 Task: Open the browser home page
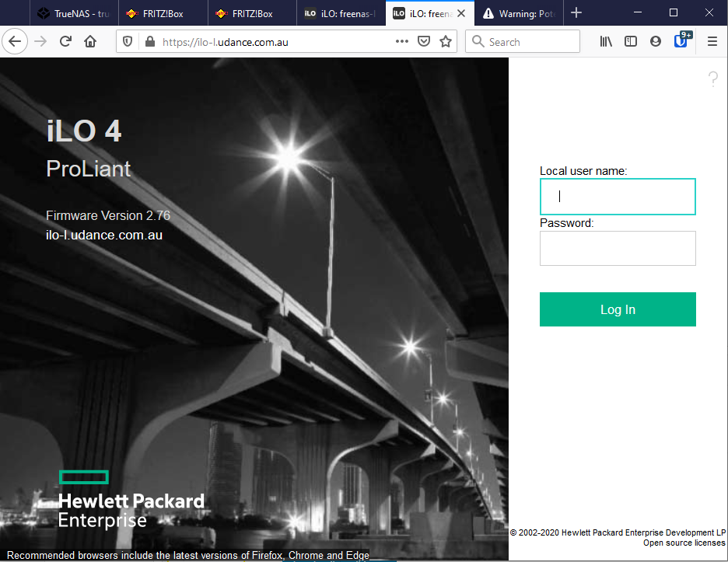point(90,42)
